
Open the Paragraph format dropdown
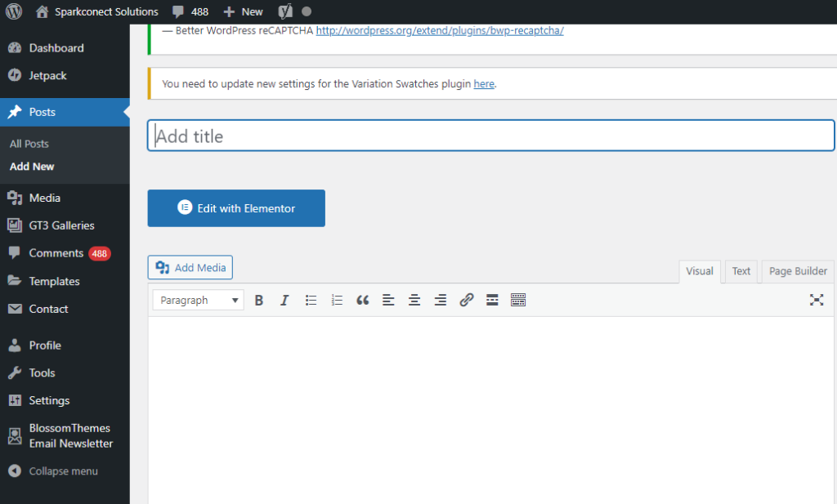pyautogui.click(x=198, y=300)
